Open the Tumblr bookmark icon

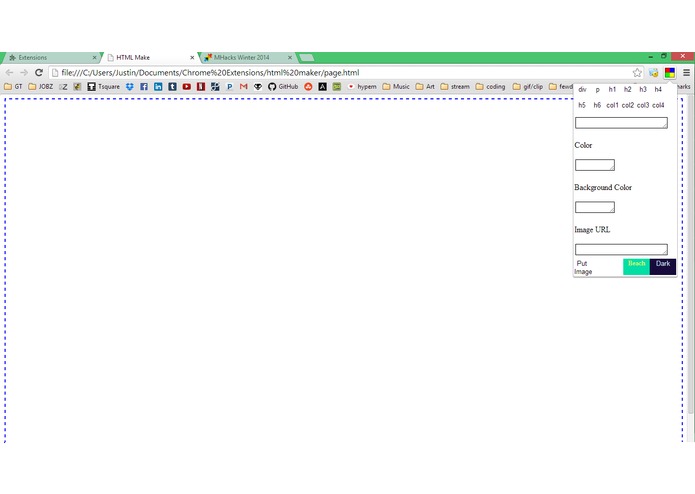pos(172,86)
